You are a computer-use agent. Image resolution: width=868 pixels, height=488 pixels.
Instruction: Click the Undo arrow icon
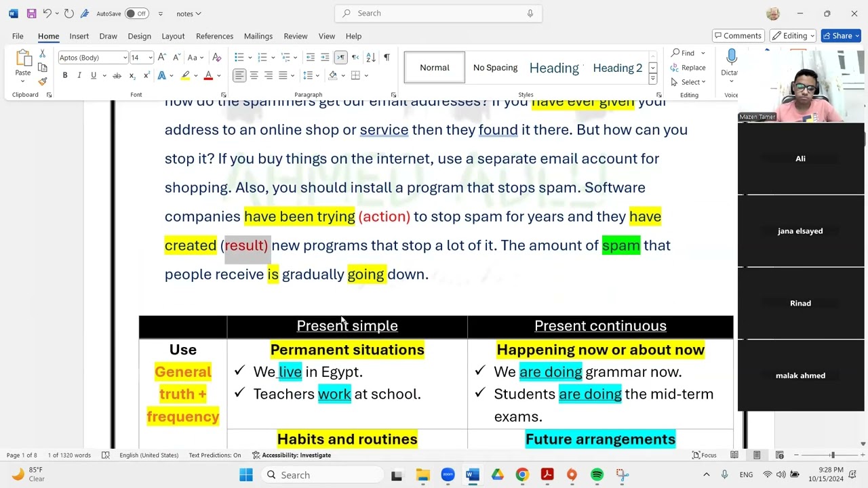pos(47,14)
